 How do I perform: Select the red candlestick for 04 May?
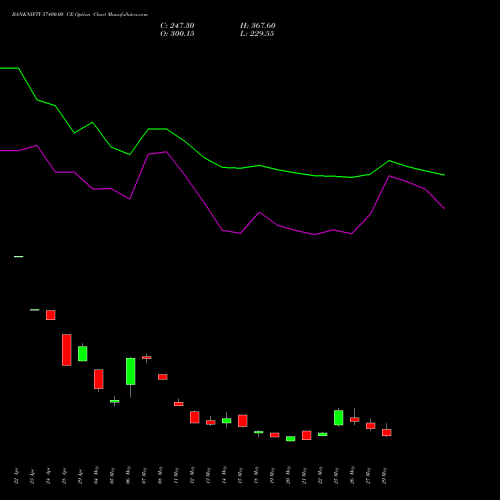[99, 379]
